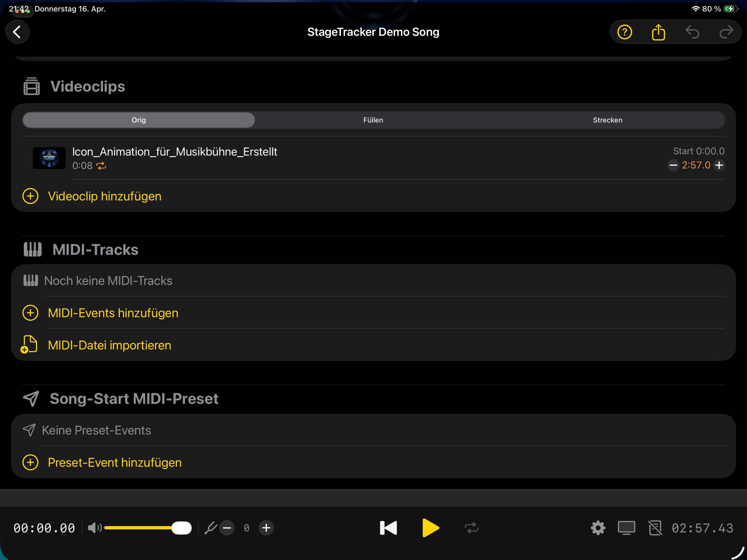Add a preset event via Preset-Event hinzufügen
Screen dimensions: 747x560
pos(115,462)
